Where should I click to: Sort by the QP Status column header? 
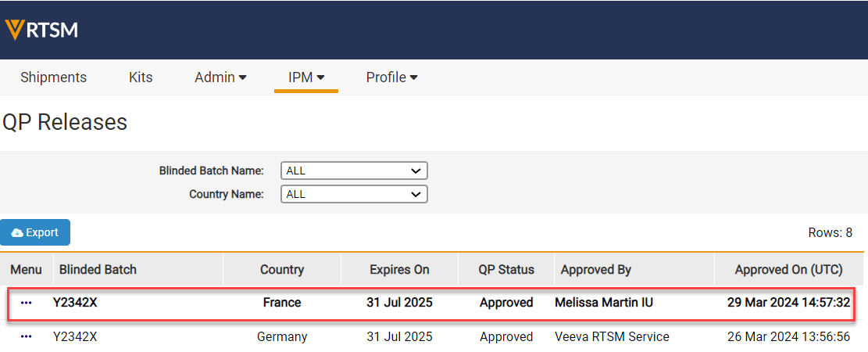(506, 270)
